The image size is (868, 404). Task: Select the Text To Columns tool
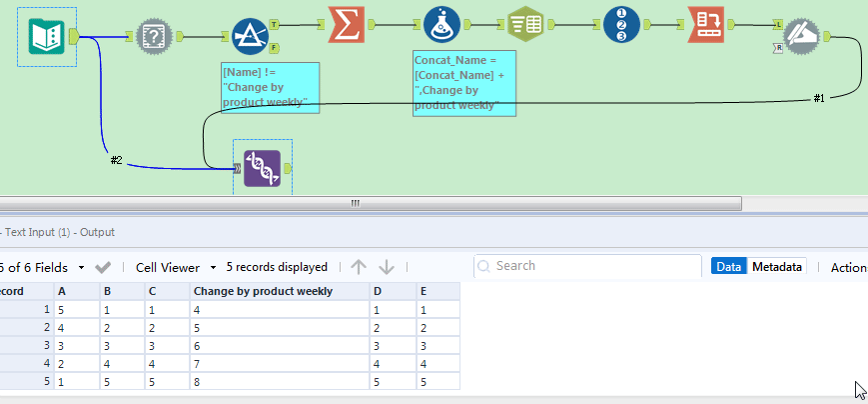tap(525, 24)
